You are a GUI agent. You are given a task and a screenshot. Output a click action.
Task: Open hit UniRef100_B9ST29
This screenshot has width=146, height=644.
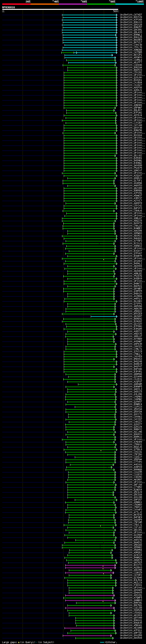(x=131, y=17)
